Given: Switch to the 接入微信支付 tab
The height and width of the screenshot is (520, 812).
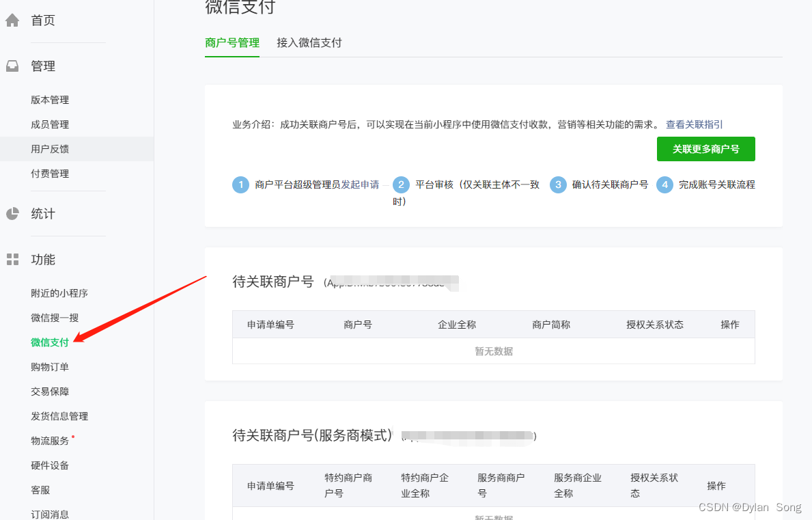Looking at the screenshot, I should (309, 42).
